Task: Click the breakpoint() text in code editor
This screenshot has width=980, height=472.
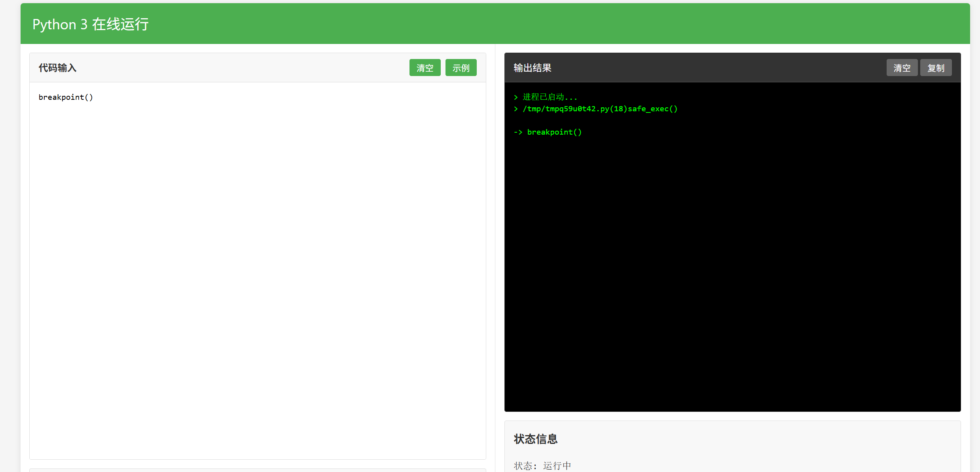Action: pyautogui.click(x=66, y=97)
